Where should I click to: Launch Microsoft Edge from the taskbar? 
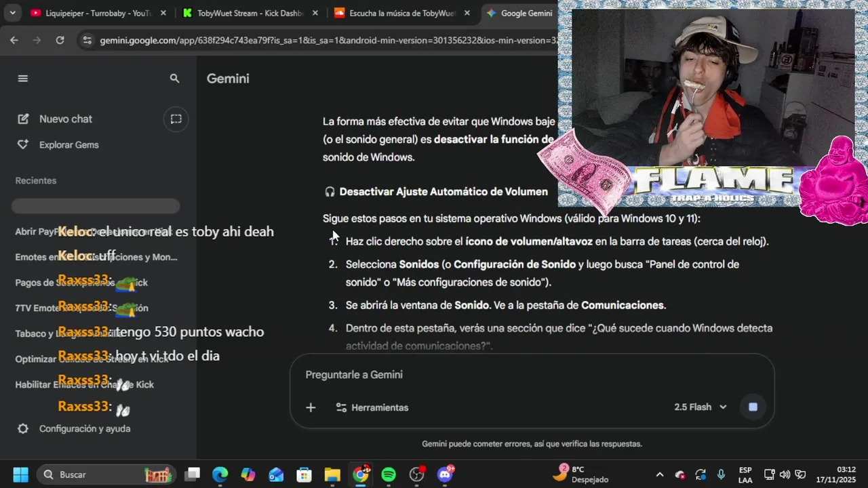tap(220, 474)
